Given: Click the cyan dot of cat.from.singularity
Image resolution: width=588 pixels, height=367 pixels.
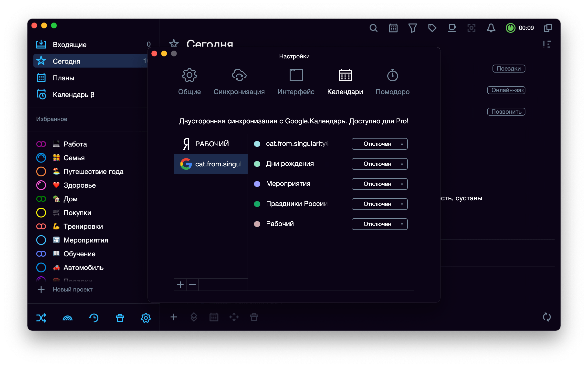Looking at the screenshot, I should [x=257, y=144].
